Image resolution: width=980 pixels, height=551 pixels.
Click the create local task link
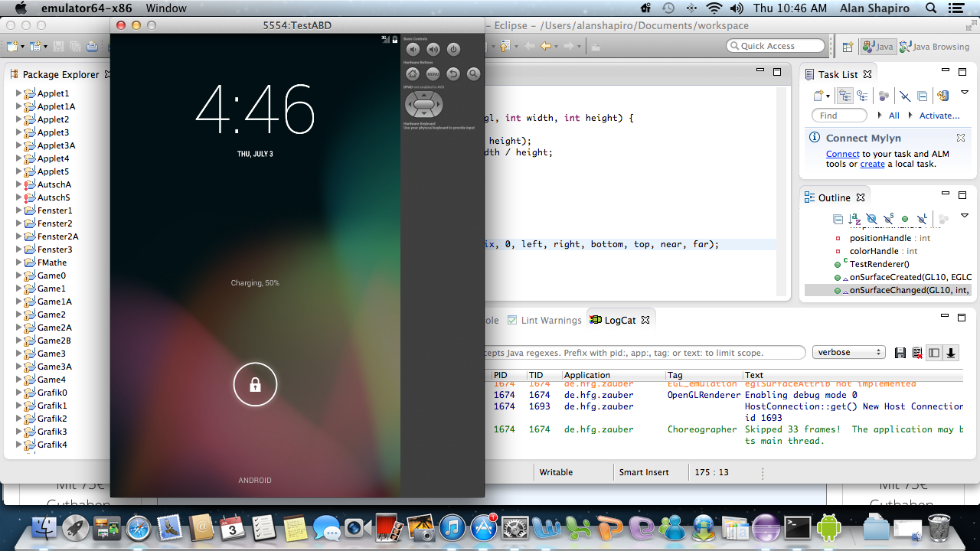872,164
